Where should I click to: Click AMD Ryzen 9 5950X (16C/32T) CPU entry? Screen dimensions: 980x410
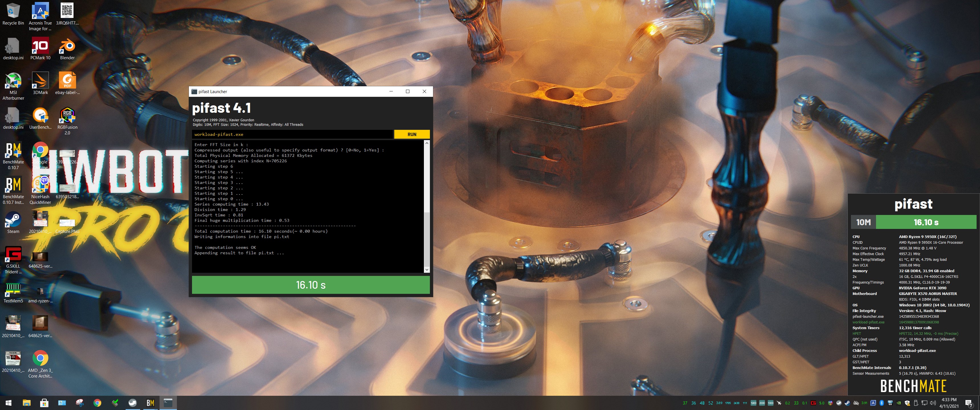(x=928, y=237)
